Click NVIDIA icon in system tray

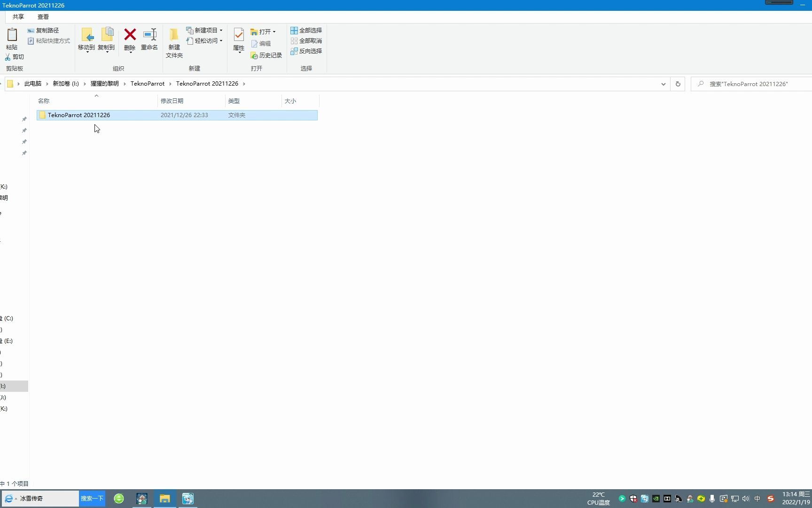point(656,499)
